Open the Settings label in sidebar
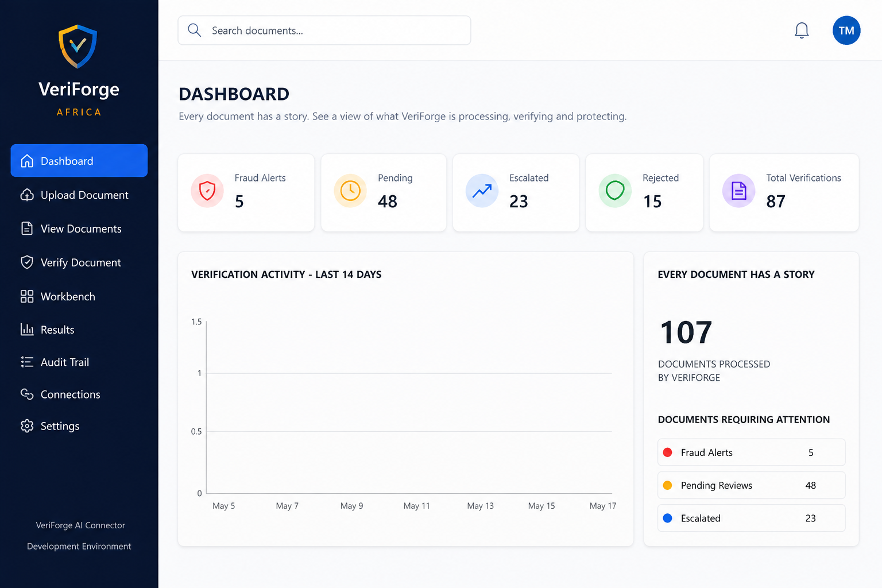This screenshot has width=882, height=588. pyautogui.click(x=60, y=426)
